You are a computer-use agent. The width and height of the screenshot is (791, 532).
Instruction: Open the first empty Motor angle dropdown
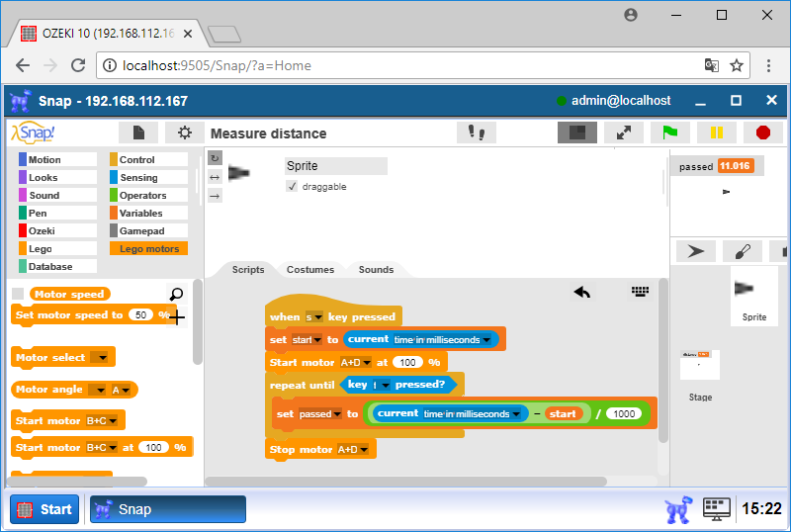pos(101,391)
